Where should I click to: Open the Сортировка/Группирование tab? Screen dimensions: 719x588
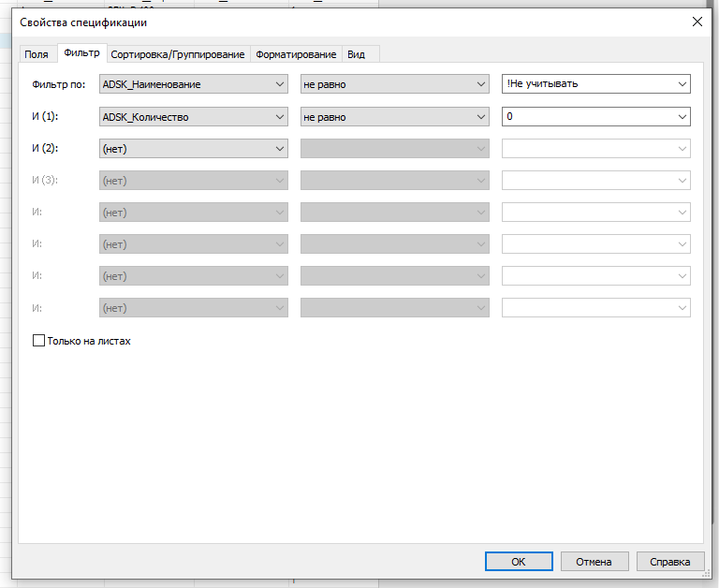pyautogui.click(x=178, y=54)
